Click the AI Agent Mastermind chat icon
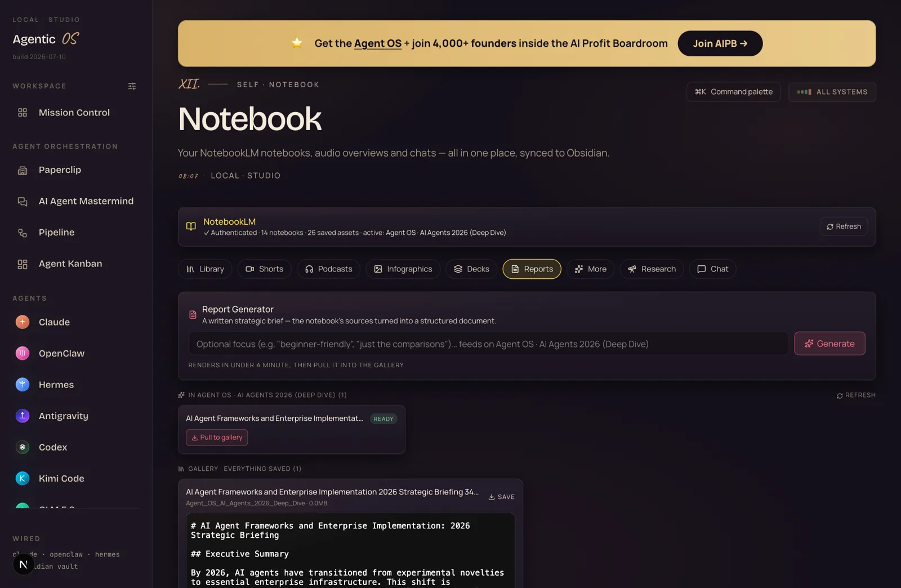 click(x=23, y=201)
